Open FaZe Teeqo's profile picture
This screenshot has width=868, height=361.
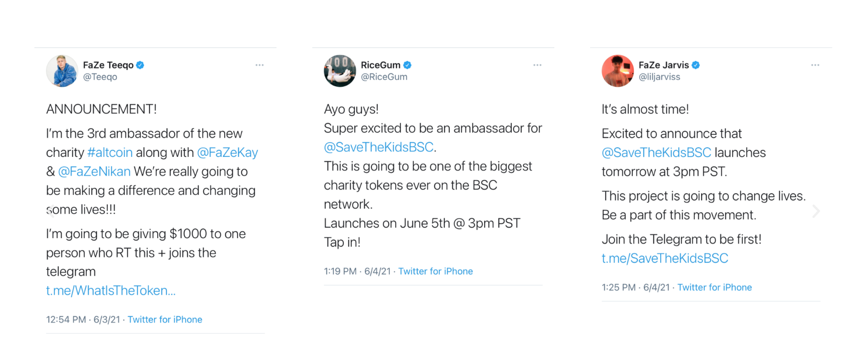(62, 71)
